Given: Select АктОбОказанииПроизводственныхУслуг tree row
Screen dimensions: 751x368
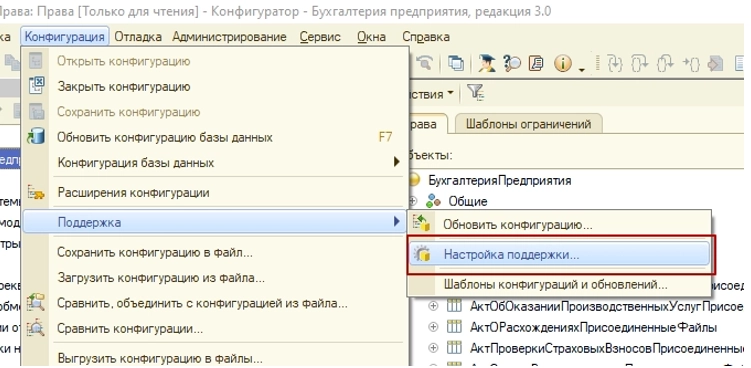Looking at the screenshot, I should click(x=607, y=306).
